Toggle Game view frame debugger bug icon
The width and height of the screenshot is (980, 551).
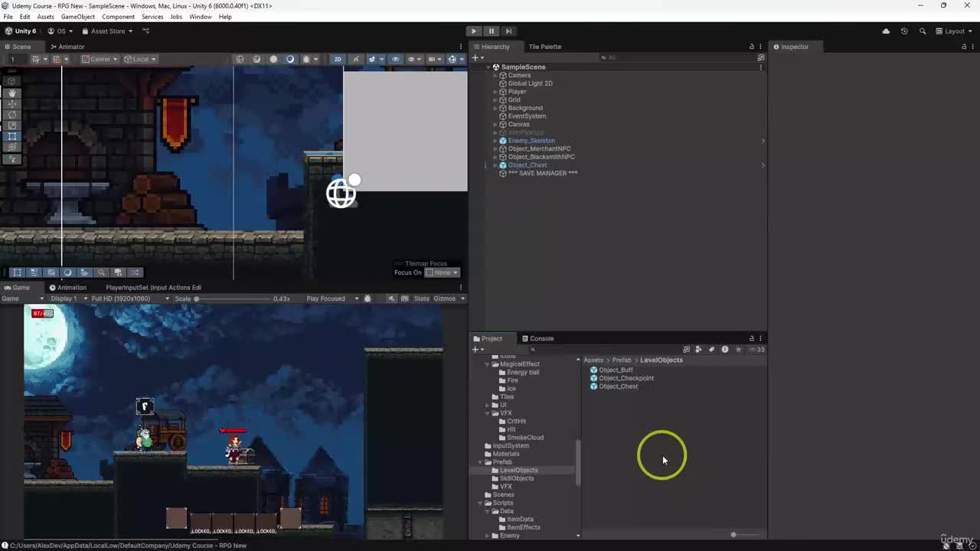tap(367, 298)
